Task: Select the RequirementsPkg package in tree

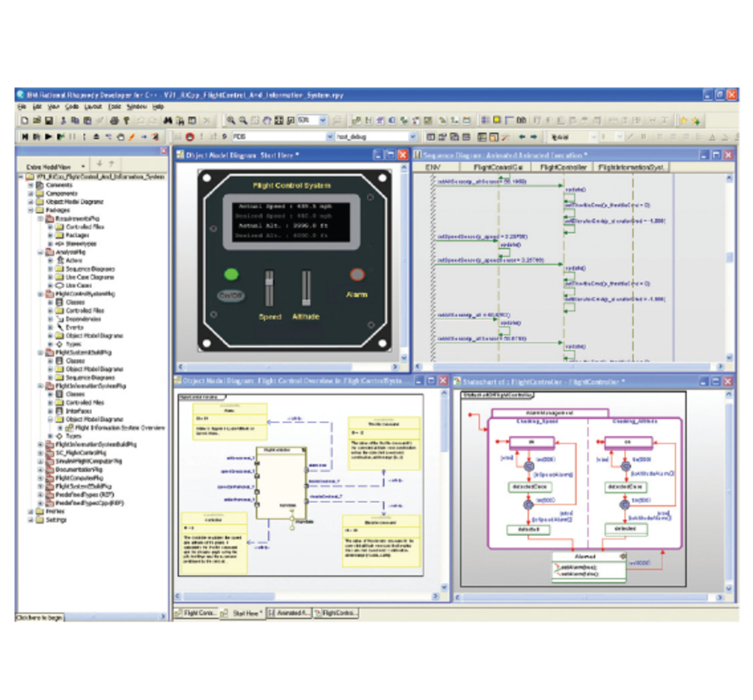Action: pos(78,218)
